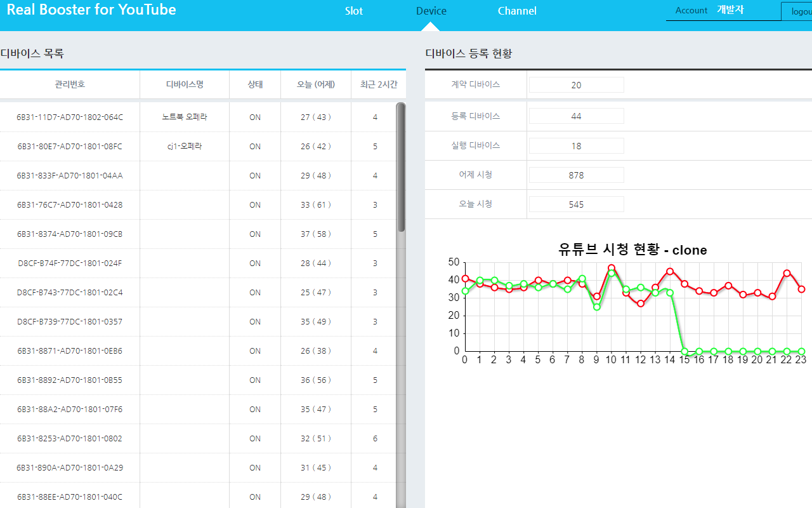
Task: Select device 6B31-11D7-AD70-1802-064C
Action: click(x=70, y=117)
